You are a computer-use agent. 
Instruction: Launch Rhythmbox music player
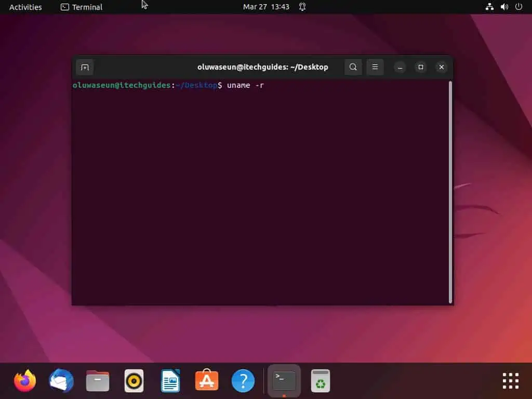(134, 380)
